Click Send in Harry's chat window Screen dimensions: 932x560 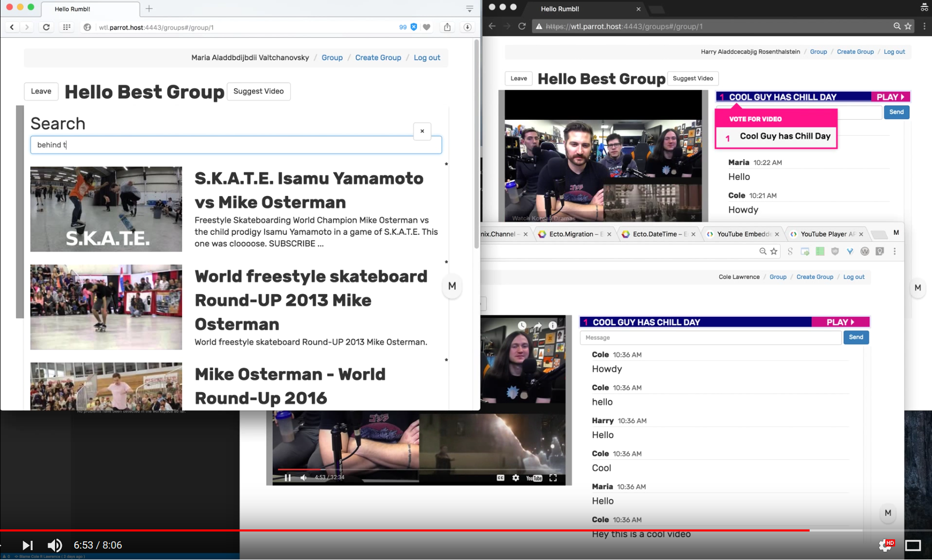click(x=896, y=112)
